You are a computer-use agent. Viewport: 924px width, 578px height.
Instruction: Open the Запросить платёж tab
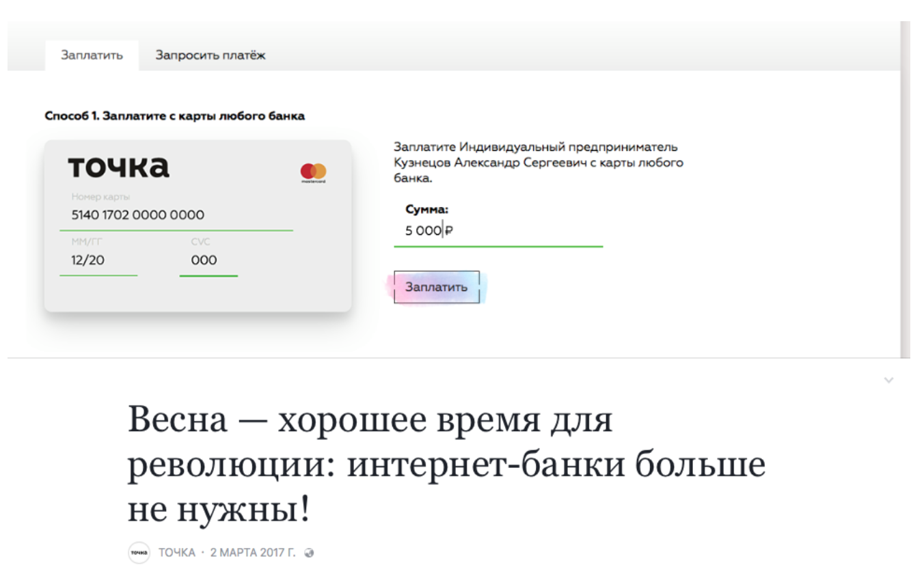click(x=210, y=55)
